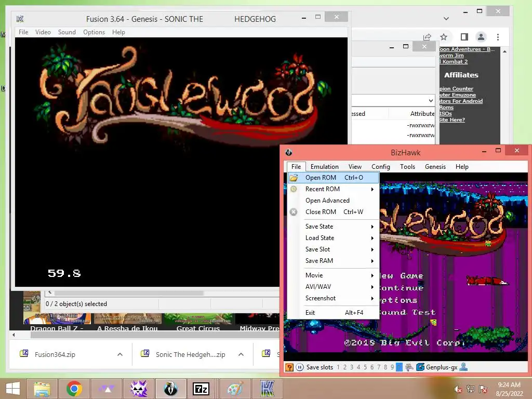Click Open ROM folder icon

point(294,178)
